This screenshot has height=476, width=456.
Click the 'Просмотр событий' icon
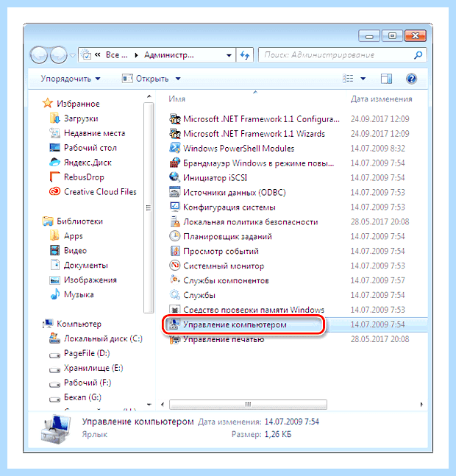(x=175, y=251)
